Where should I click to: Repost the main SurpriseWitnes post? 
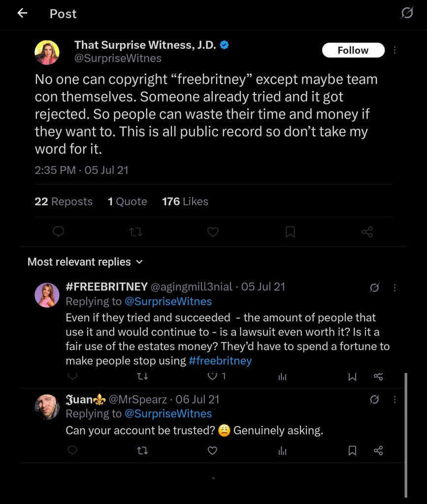135,231
